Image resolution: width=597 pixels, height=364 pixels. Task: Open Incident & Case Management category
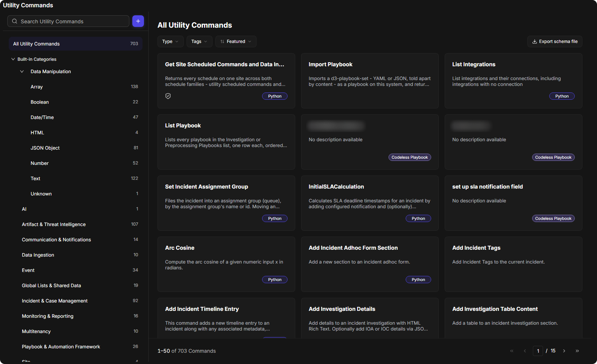75,301
